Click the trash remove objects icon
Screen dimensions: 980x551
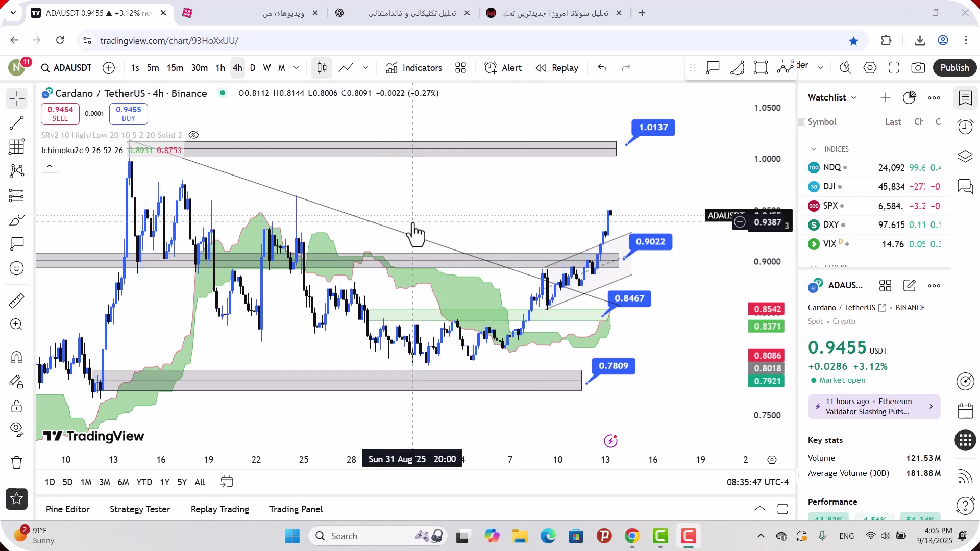pos(17,462)
